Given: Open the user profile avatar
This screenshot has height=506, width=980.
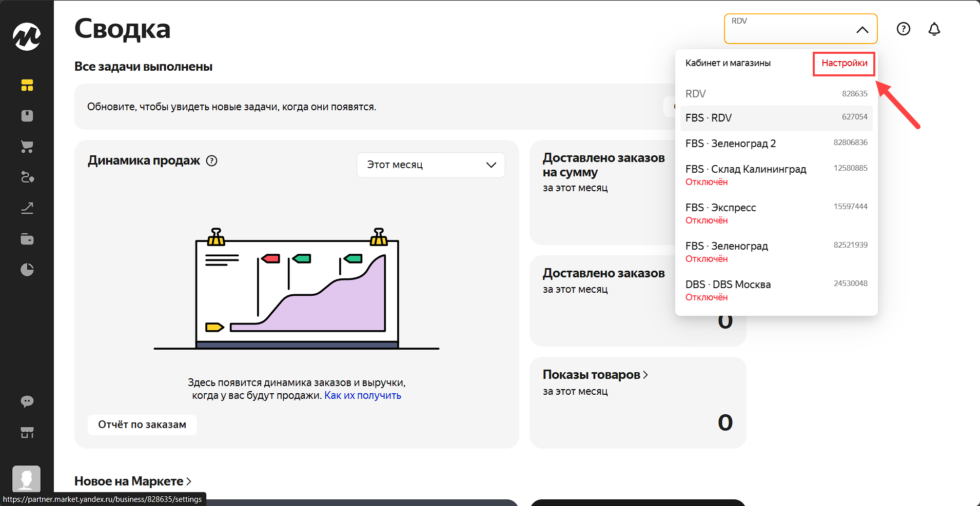Looking at the screenshot, I should pos(27,479).
